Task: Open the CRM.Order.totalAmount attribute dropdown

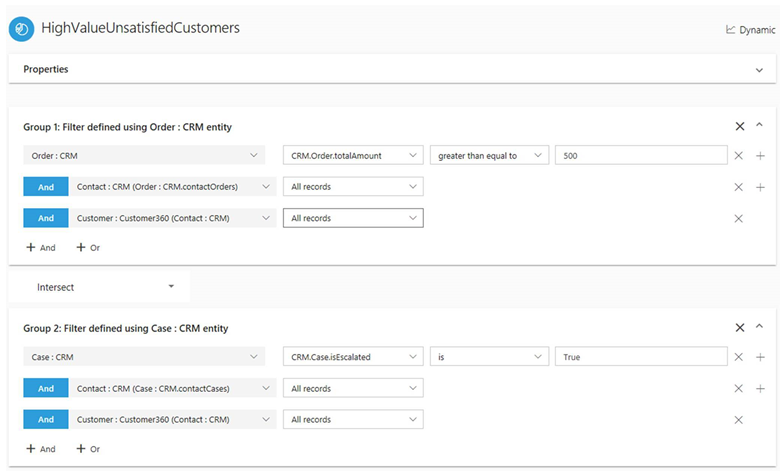Action: pos(353,155)
